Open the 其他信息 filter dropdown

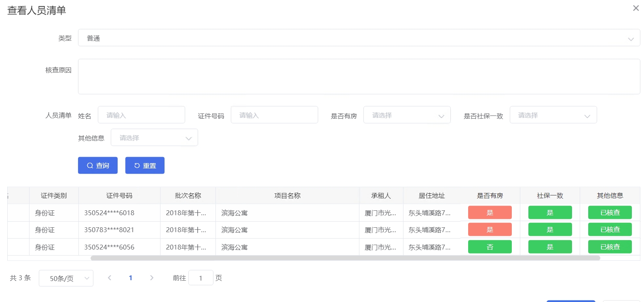point(154,138)
